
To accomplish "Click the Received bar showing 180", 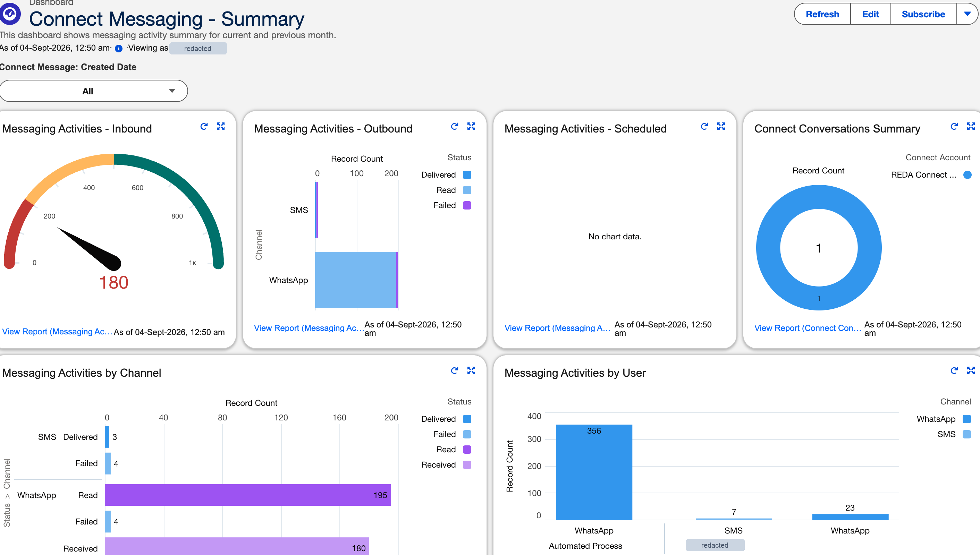I will 237,546.
